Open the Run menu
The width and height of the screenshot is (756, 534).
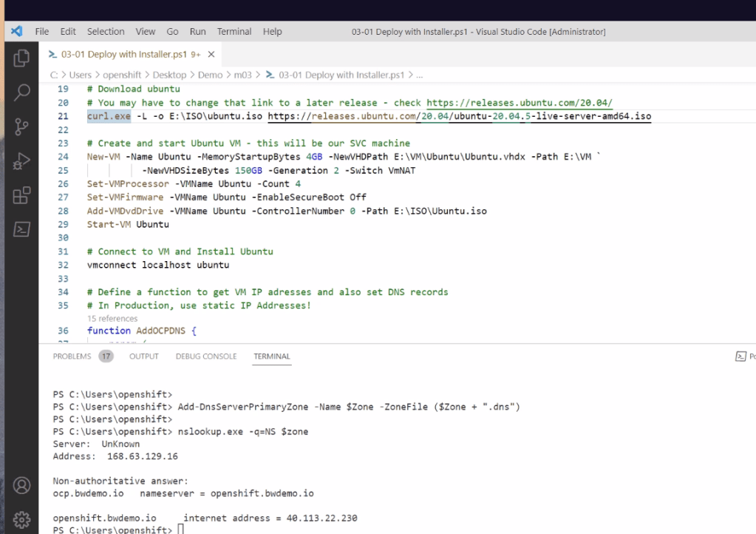[197, 31]
